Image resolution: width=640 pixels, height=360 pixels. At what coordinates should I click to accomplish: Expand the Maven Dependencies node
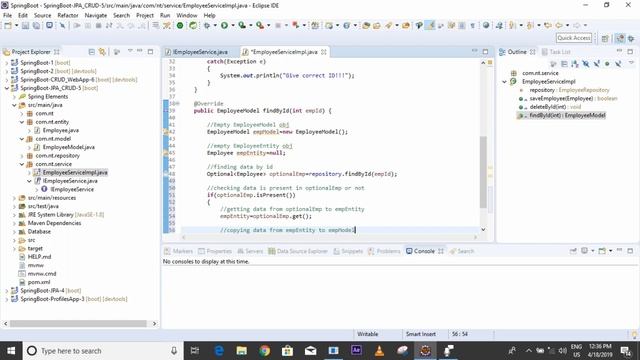pos(14,223)
